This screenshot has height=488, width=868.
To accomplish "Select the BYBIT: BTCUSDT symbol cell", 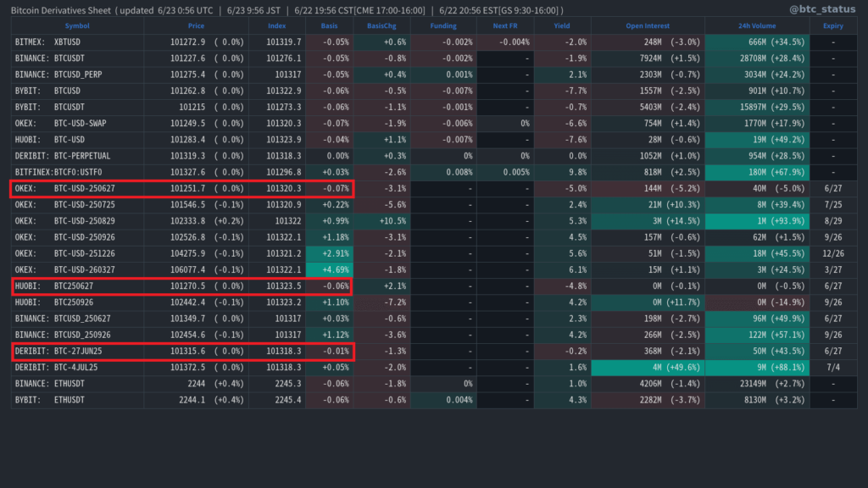I will tap(77, 108).
